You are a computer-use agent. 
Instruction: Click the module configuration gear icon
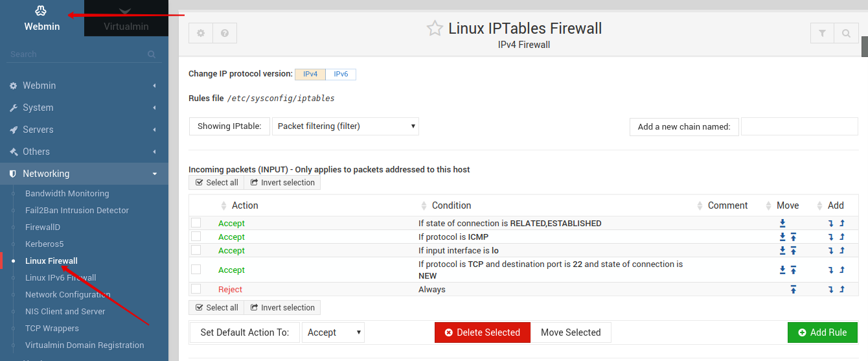[201, 33]
